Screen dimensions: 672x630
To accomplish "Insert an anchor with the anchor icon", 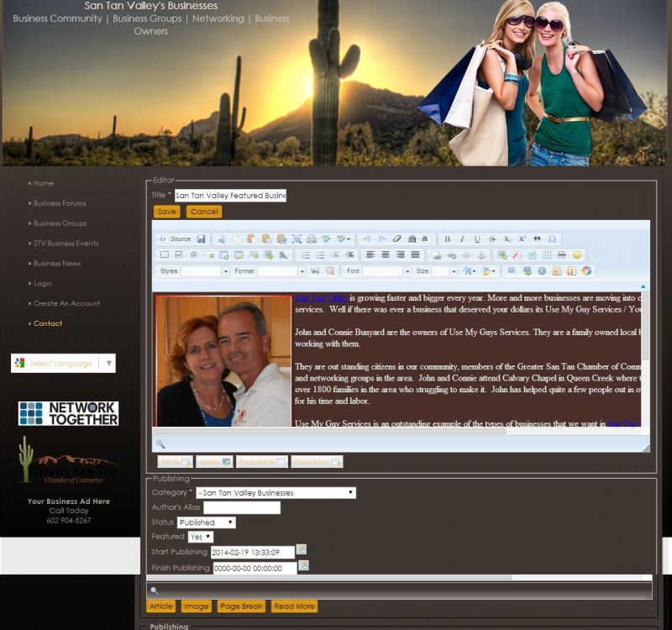I will coord(481,255).
